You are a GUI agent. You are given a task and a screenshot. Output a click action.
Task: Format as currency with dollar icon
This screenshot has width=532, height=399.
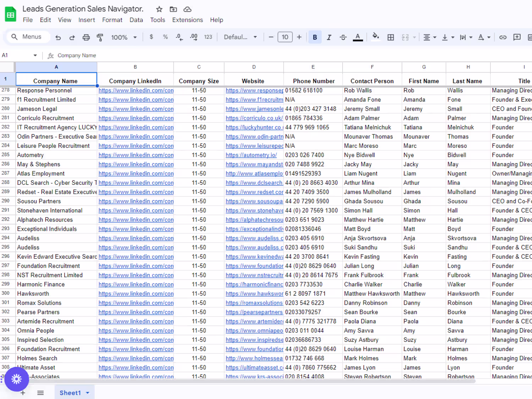click(x=151, y=37)
